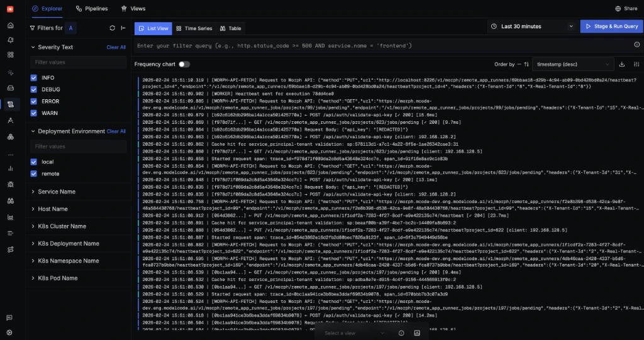This screenshot has width=644, height=340.
Task: Click the info icon beside Select a view
Action: pos(401,333)
